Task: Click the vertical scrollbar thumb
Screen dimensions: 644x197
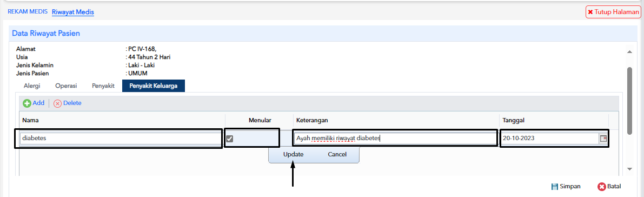Action: [x=629, y=101]
